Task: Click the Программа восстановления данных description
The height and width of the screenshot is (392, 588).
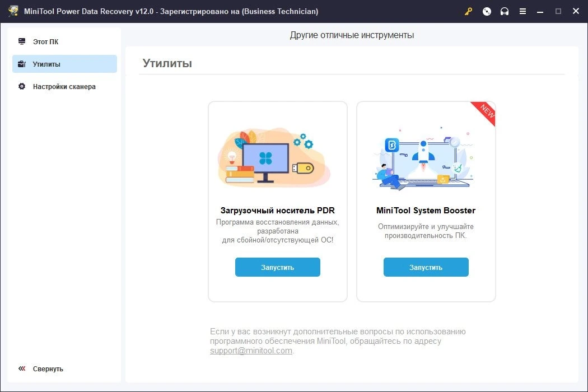Action: click(x=278, y=231)
